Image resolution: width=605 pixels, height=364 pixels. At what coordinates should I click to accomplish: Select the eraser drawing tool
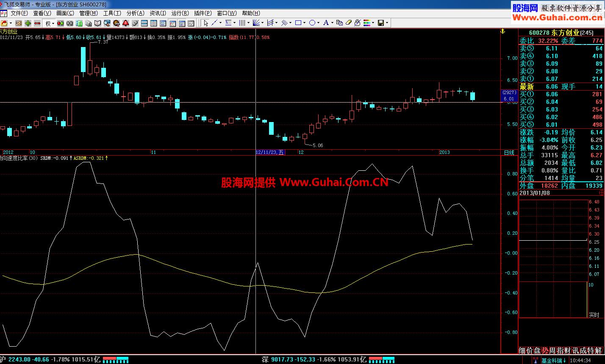348,23
